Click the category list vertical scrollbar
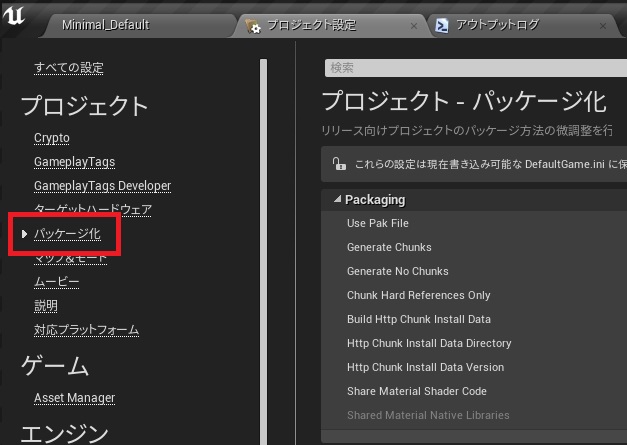The image size is (627, 445). click(263, 252)
